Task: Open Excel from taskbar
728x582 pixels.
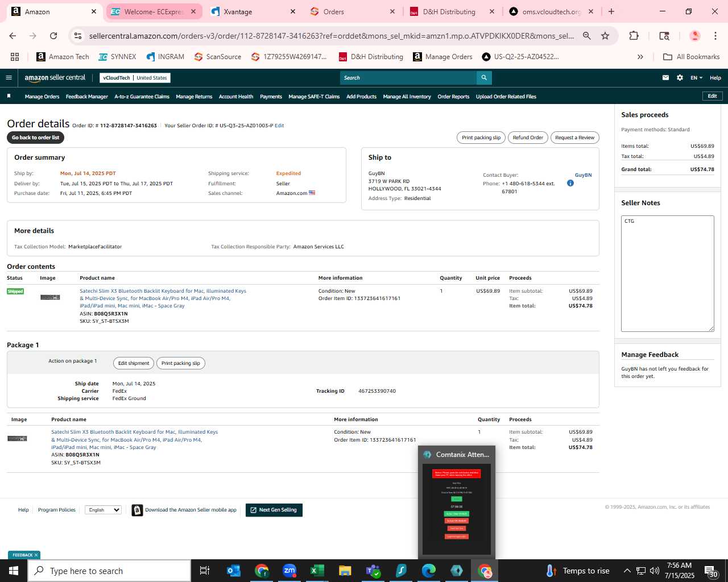Action: point(317,571)
